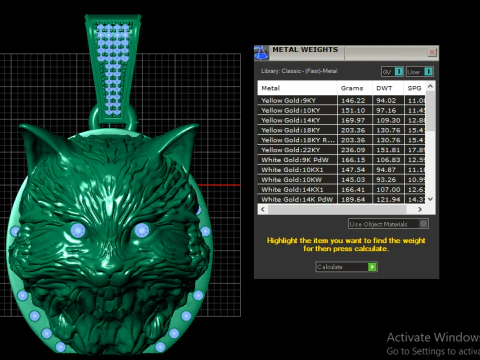
Task: Click the 147.54 grams value
Action: click(x=353, y=170)
